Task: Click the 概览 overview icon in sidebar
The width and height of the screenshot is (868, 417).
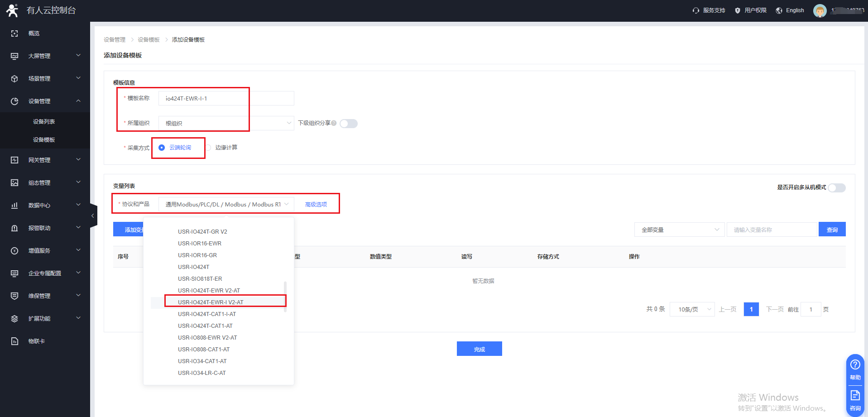Action: click(x=14, y=34)
